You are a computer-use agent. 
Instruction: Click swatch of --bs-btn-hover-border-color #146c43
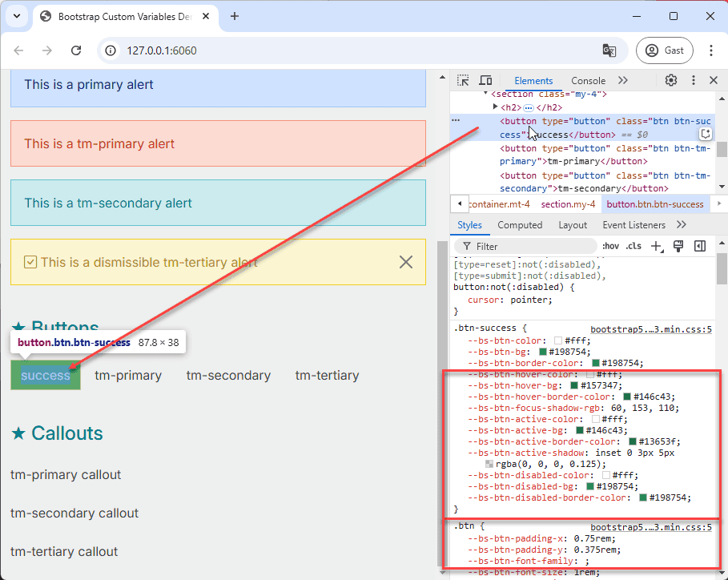pyautogui.click(x=627, y=397)
